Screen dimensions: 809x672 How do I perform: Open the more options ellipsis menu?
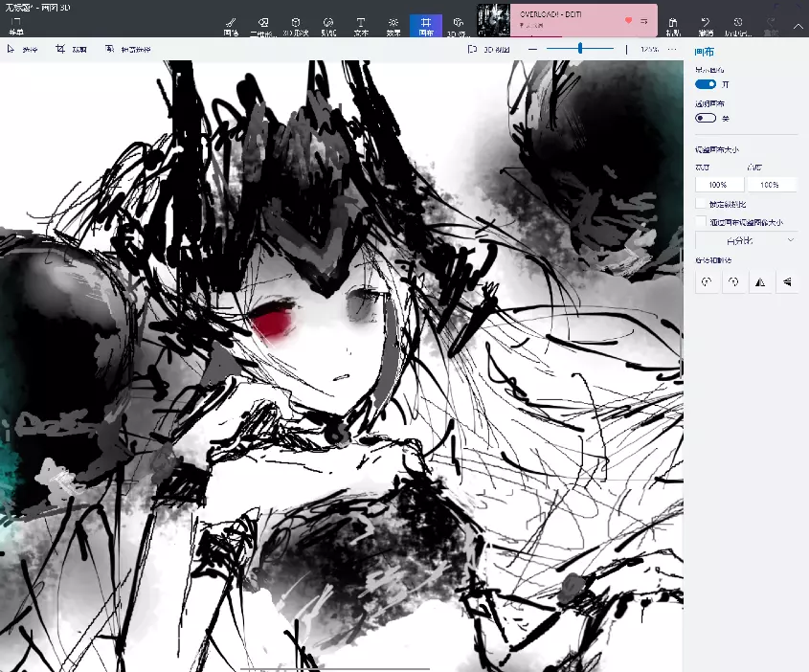672,49
